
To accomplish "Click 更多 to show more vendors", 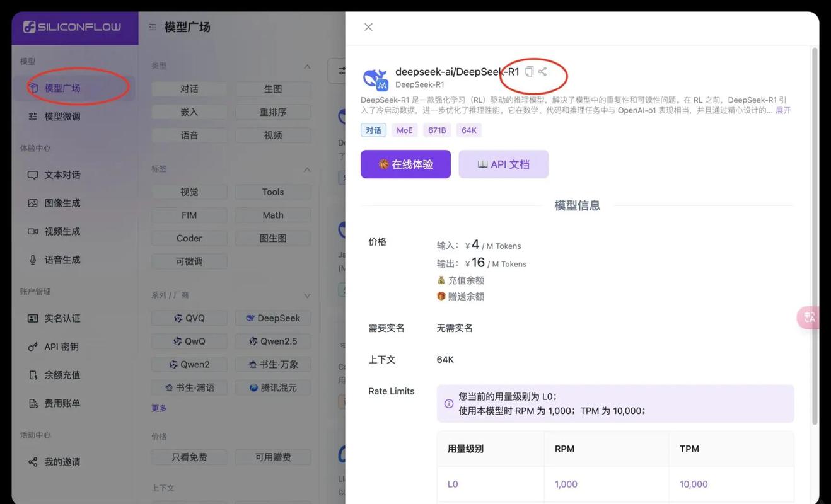I will pyautogui.click(x=159, y=408).
